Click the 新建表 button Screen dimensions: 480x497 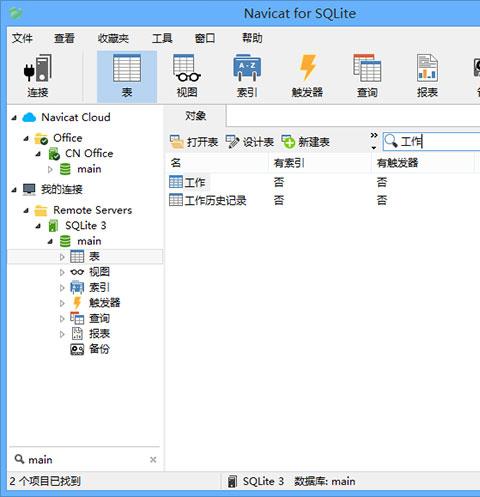click(305, 142)
